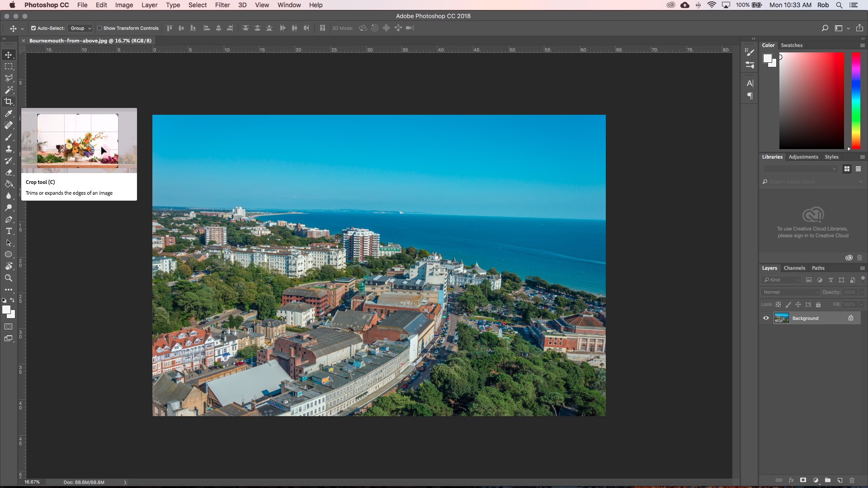The width and height of the screenshot is (868, 488).
Task: Select the Crop tool
Action: coord(9,102)
